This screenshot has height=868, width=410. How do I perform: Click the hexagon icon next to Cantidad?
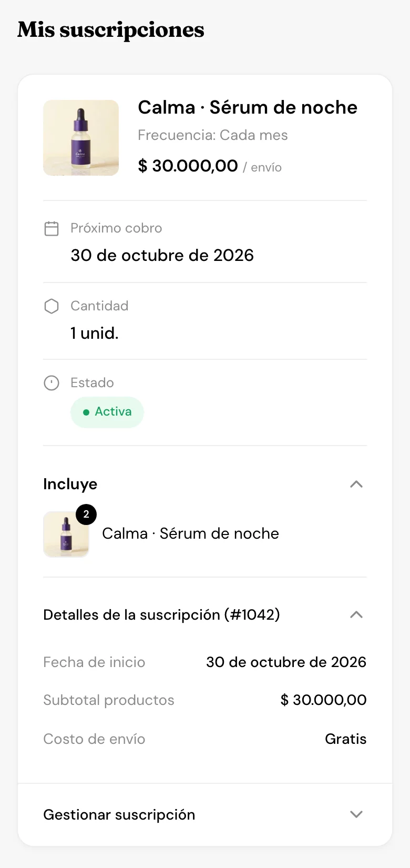52,306
